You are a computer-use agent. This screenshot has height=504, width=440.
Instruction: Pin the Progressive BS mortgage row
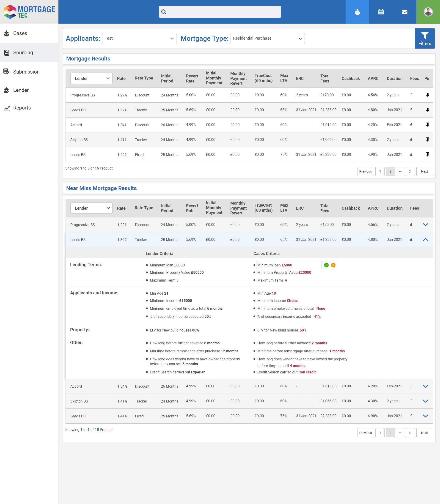pyautogui.click(x=427, y=95)
